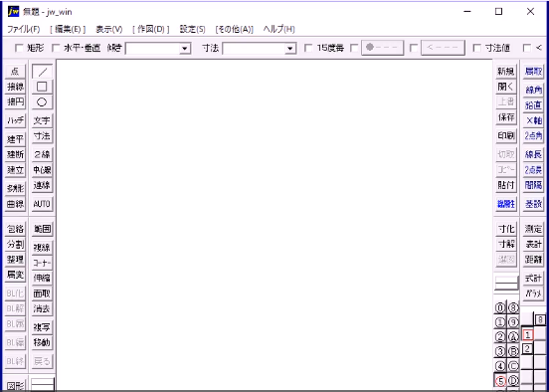549x392 pixels.
Task: Select the 属変 attribute change tool
Action: [x=15, y=276]
